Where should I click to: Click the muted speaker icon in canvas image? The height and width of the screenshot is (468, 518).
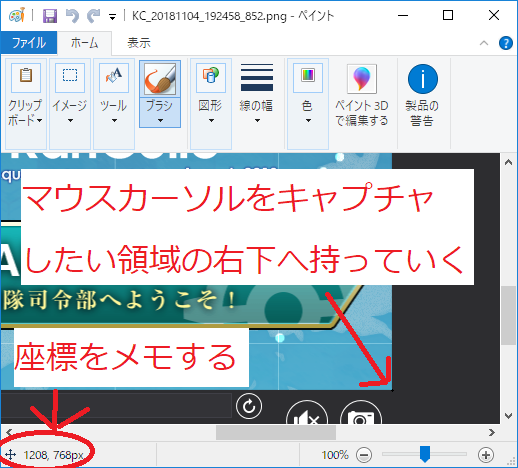(307, 413)
